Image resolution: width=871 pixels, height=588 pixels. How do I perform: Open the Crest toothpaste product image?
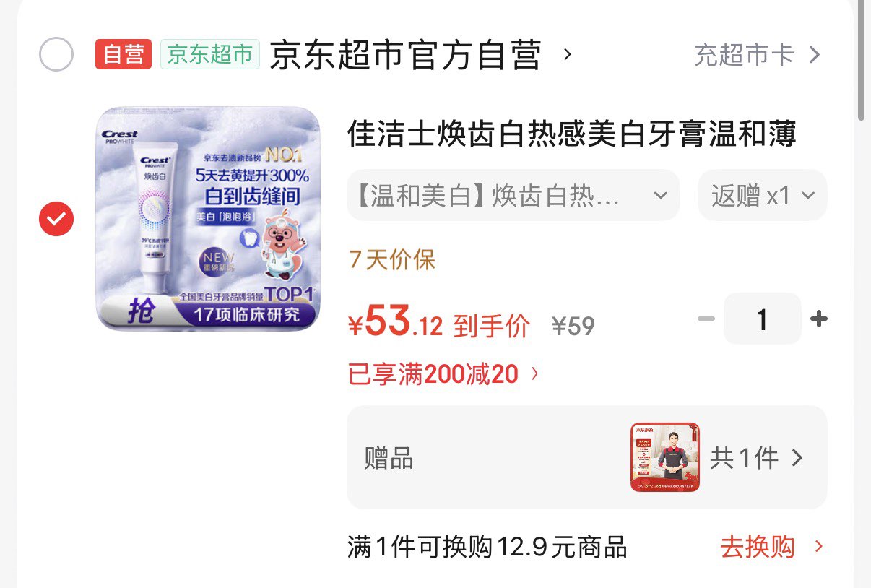[x=208, y=219]
